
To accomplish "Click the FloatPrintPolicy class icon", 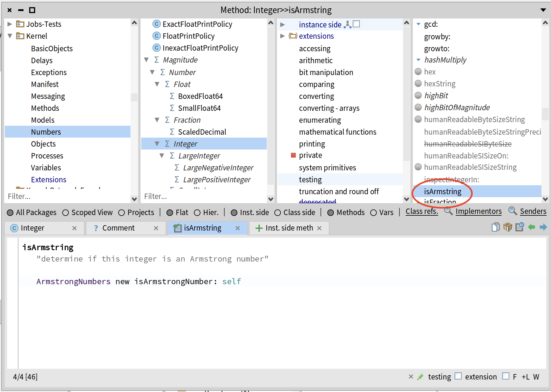I will click(156, 36).
